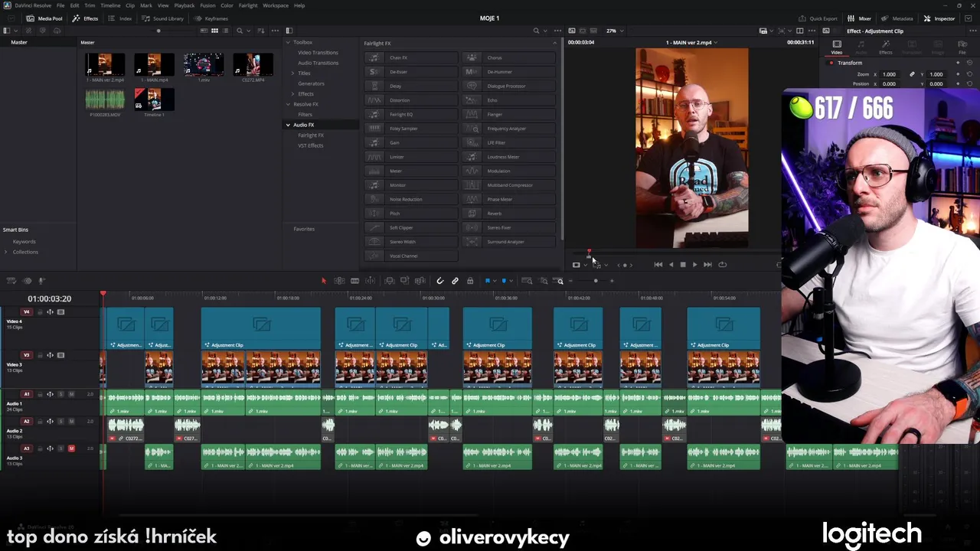
Task: Collapse the Fairlight FX list header
Action: click(x=555, y=43)
